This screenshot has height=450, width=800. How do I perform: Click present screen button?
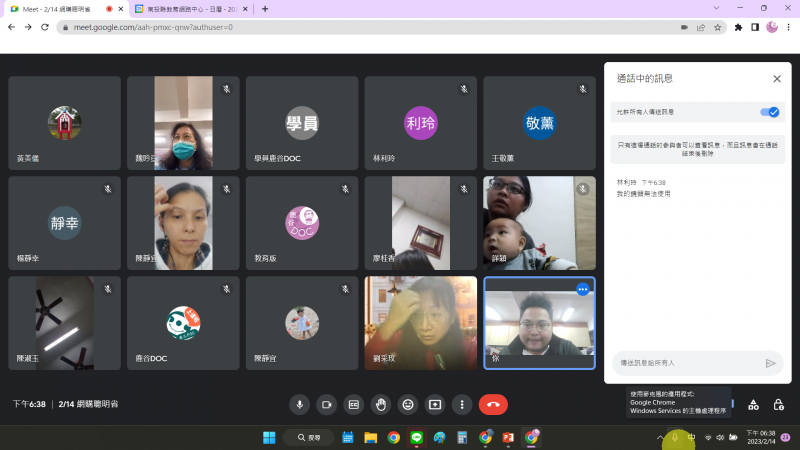(435, 405)
